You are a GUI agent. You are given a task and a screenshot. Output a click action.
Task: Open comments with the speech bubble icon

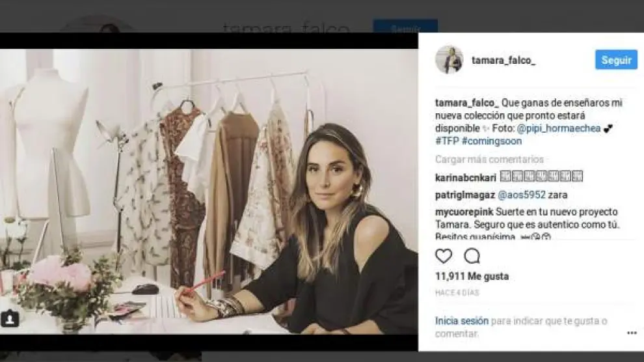click(472, 256)
